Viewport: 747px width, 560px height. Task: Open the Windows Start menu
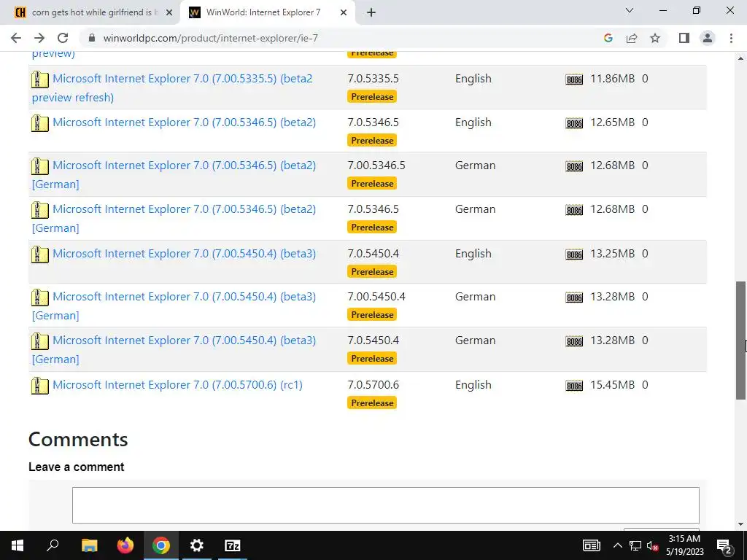point(18,545)
